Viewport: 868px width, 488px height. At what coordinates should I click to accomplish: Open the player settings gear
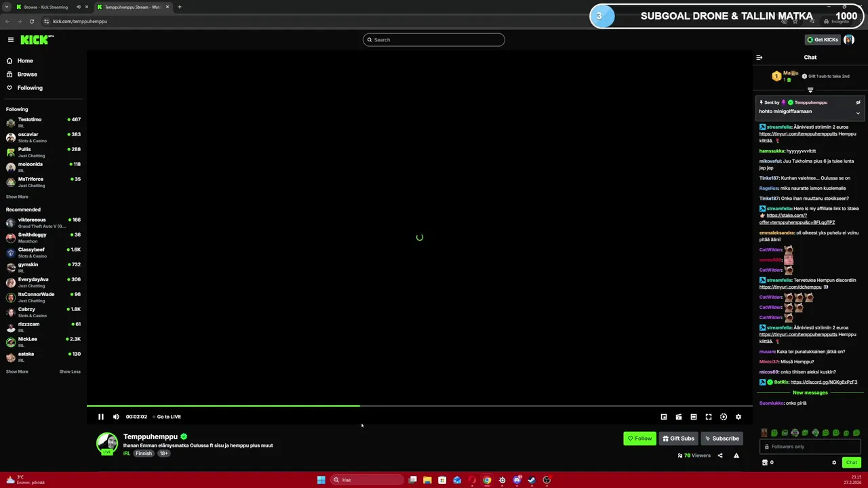pyautogui.click(x=738, y=417)
